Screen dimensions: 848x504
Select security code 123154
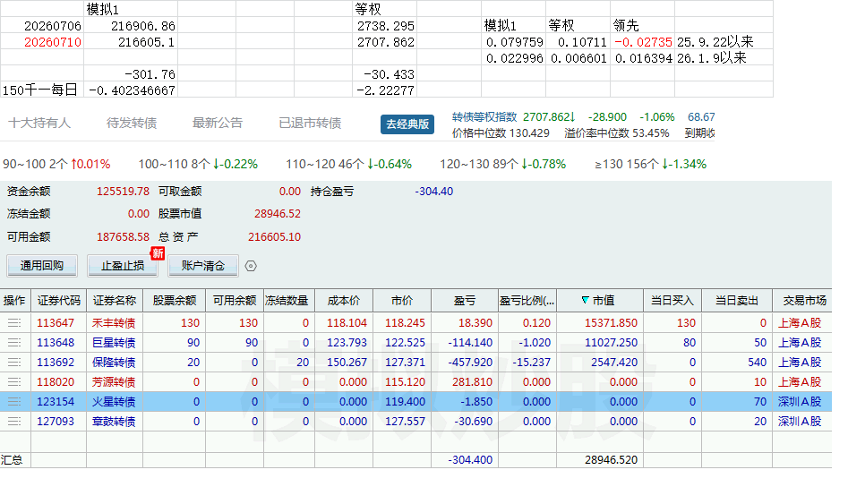(56, 401)
